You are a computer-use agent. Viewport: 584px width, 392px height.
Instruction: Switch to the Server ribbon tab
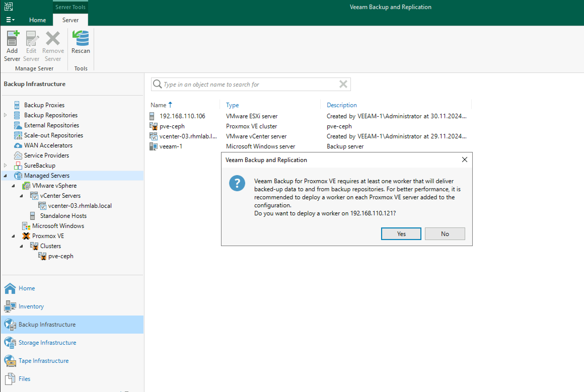click(70, 20)
